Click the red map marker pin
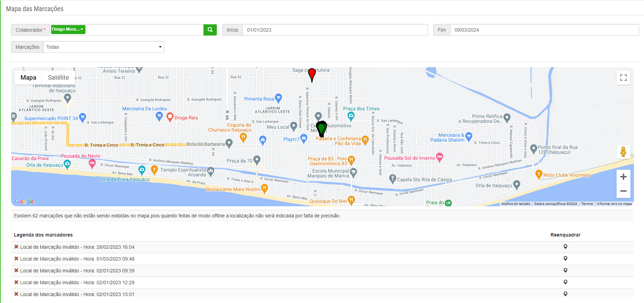 tap(312, 74)
